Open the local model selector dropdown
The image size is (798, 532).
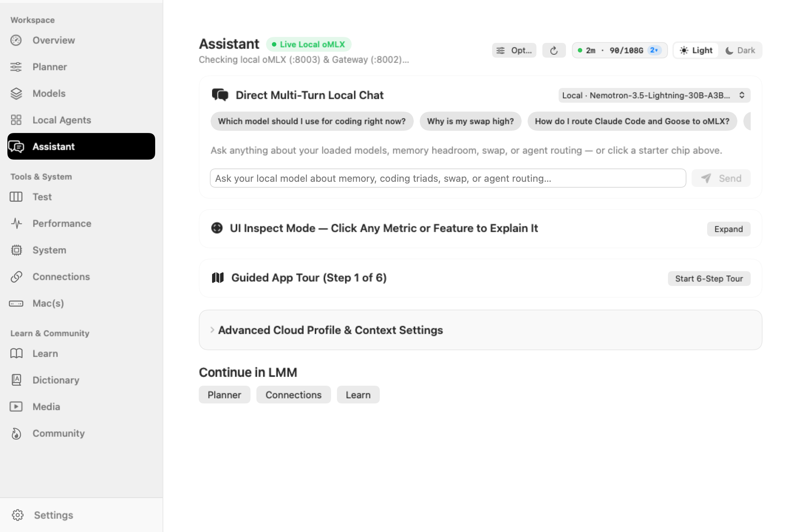654,95
